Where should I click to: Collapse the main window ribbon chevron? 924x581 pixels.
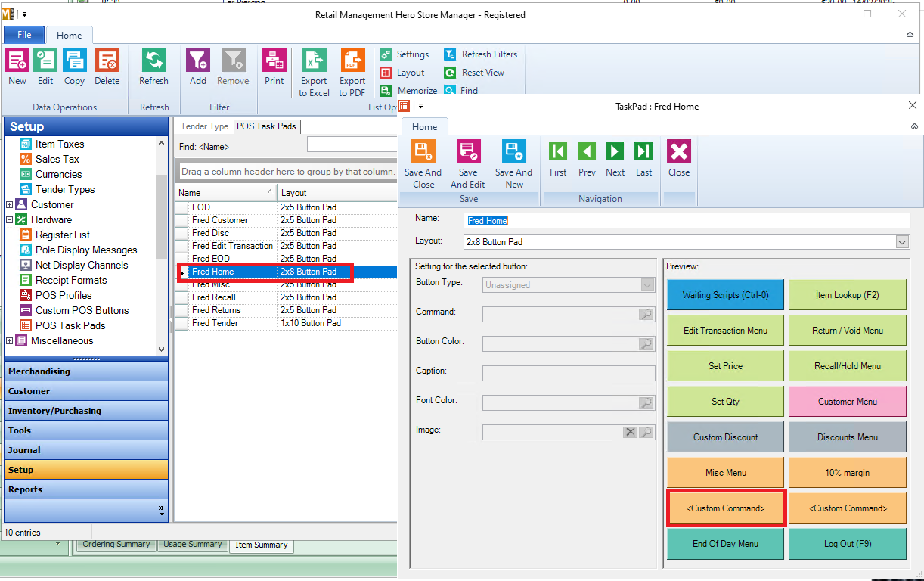tap(910, 35)
